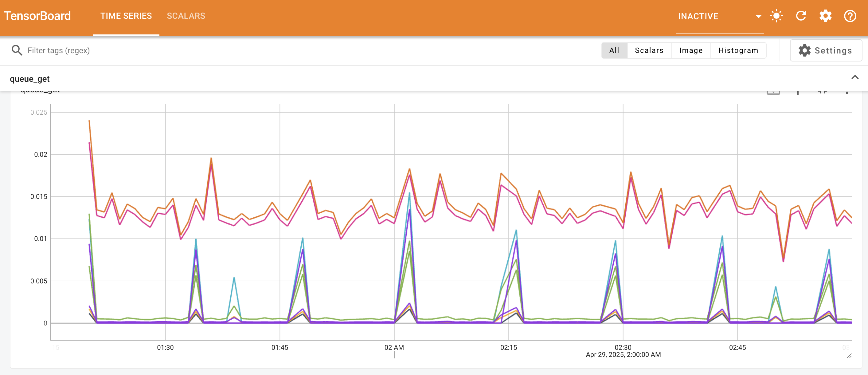868x375 pixels.
Task: Click the TensorBoard logo text
Action: tap(37, 15)
